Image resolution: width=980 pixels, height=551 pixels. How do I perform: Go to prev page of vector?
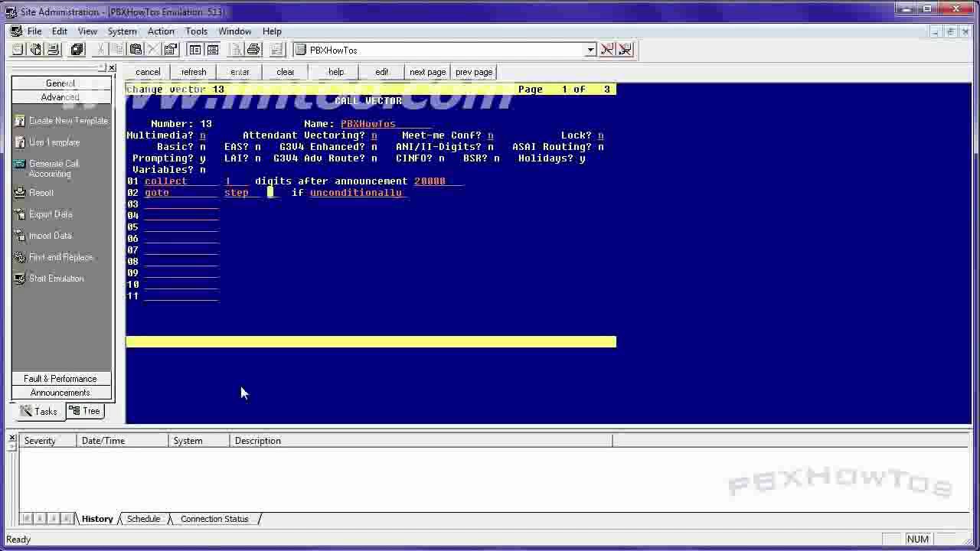pos(474,72)
